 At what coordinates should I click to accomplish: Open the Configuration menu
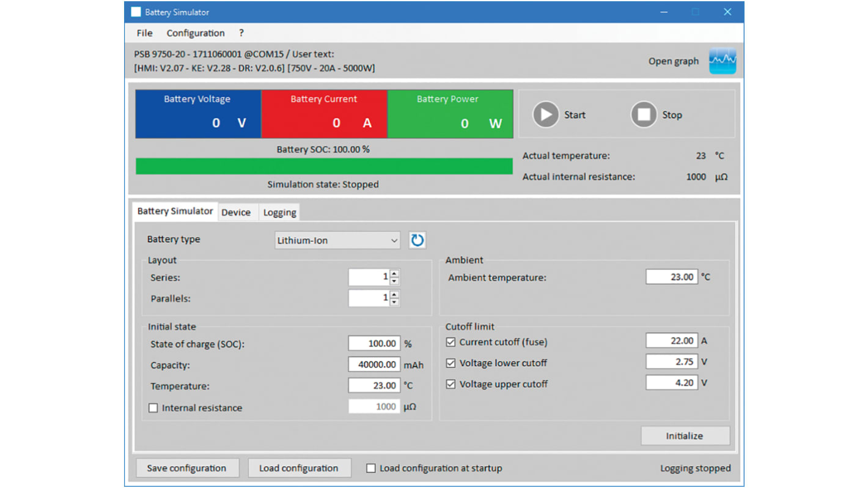[x=196, y=33]
